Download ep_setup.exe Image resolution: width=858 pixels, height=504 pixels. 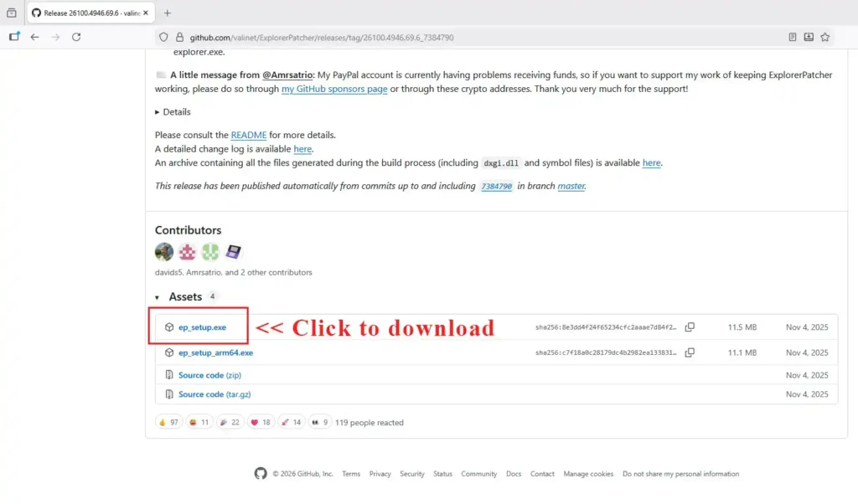(x=202, y=327)
